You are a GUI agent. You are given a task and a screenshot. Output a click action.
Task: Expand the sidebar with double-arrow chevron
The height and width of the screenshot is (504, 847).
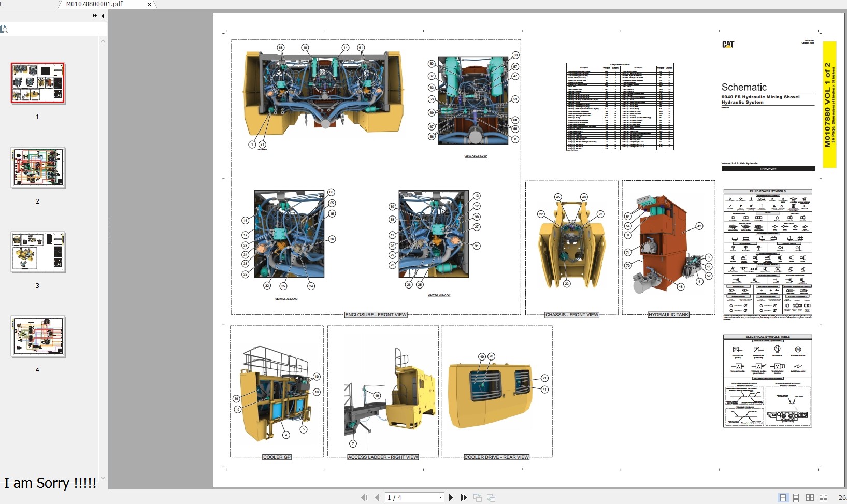[x=94, y=16]
